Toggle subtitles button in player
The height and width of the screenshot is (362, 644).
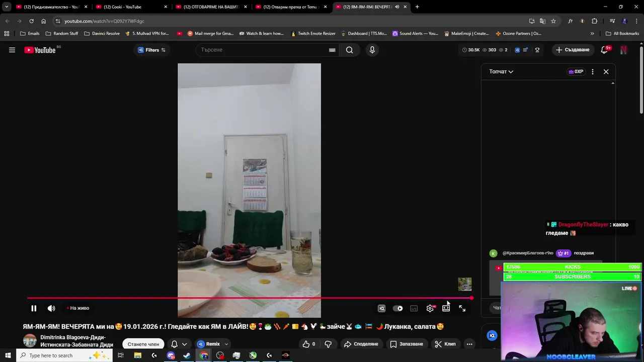[414, 308]
